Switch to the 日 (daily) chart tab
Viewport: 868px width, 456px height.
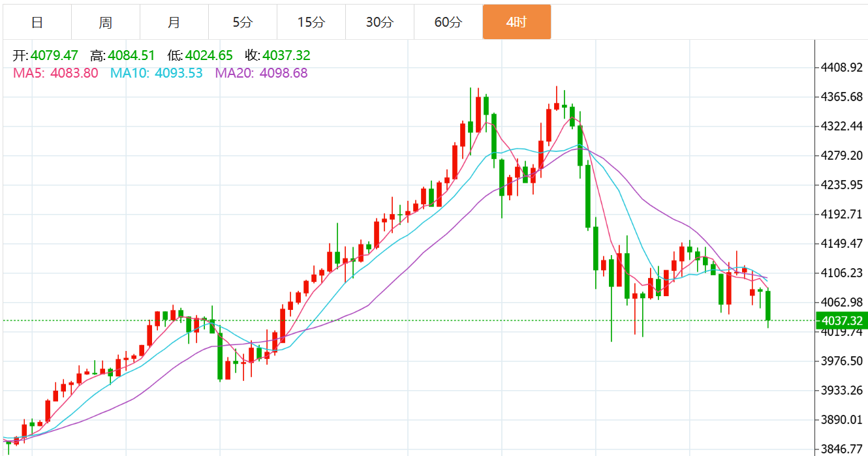click(37, 22)
